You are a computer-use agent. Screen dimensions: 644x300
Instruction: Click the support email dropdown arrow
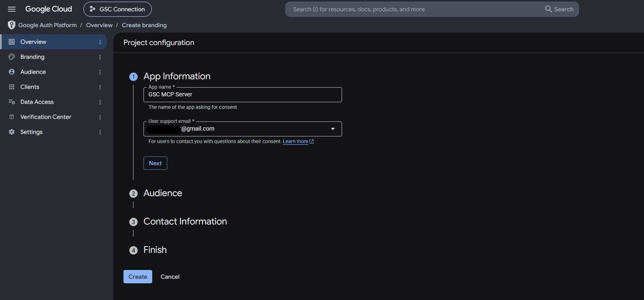333,129
